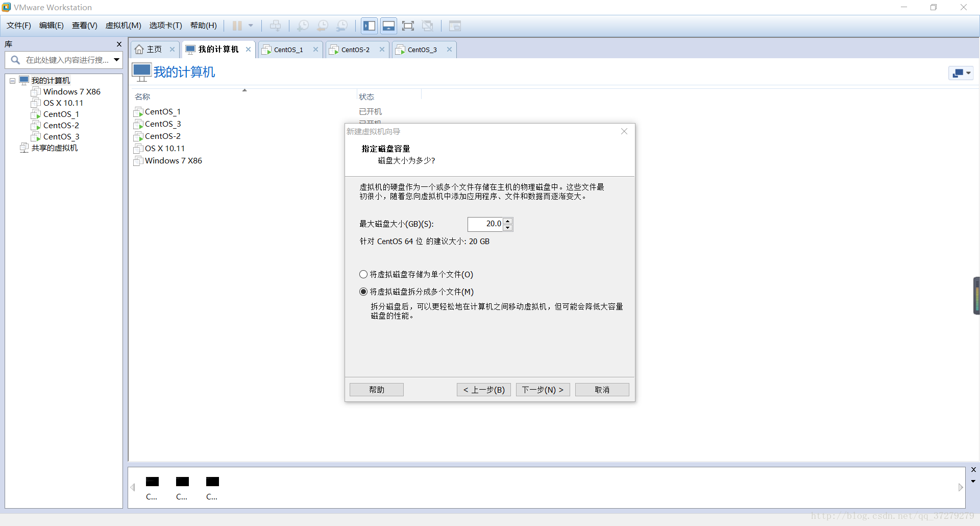Screen dimensions: 980x526
Task: Click the manage snapshots toolbar icon
Action: click(x=342, y=26)
